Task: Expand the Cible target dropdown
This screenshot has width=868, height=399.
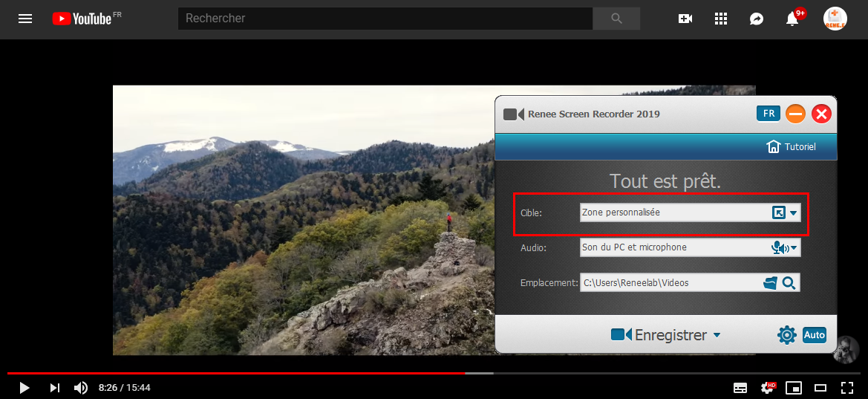Action: [x=794, y=213]
